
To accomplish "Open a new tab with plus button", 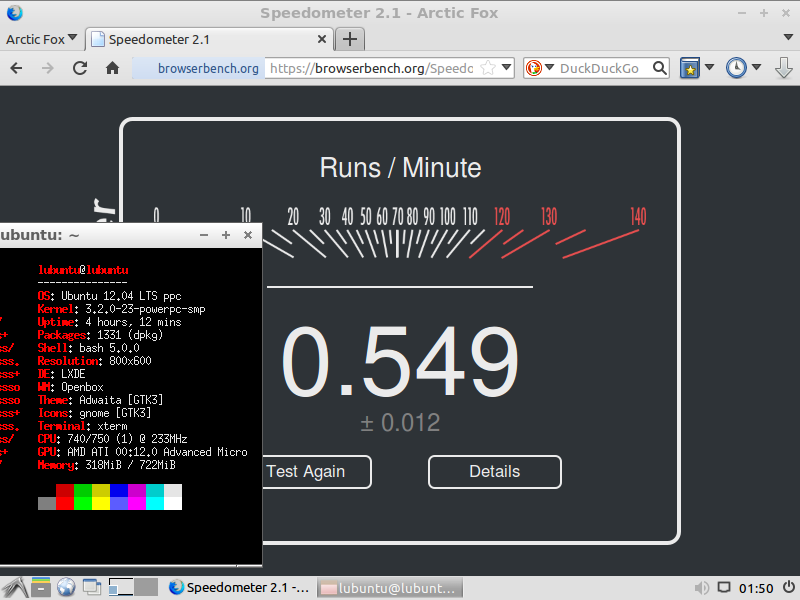I will tap(349, 39).
